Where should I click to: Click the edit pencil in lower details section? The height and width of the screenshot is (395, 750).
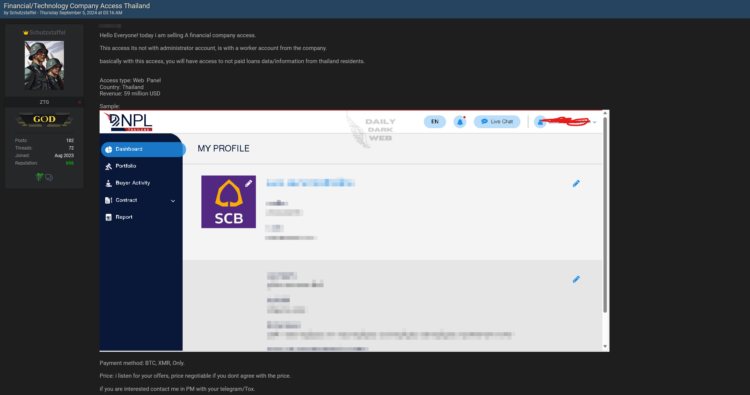tap(576, 279)
